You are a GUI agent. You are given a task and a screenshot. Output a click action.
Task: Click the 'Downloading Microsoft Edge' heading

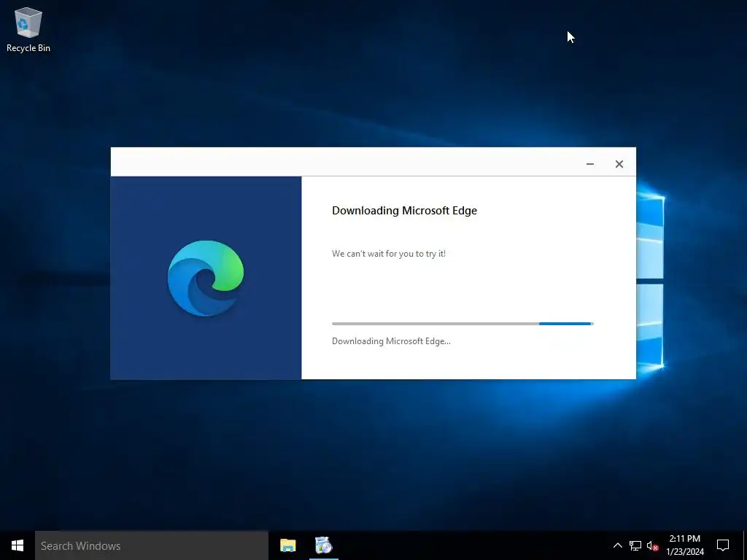[404, 211]
